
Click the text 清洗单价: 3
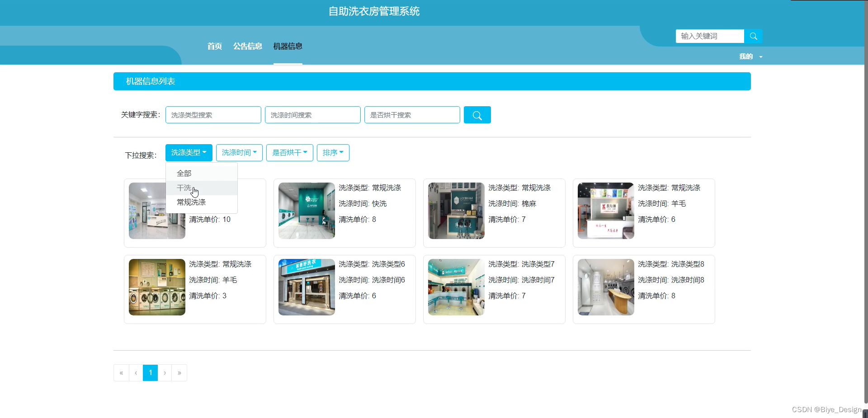click(x=208, y=296)
